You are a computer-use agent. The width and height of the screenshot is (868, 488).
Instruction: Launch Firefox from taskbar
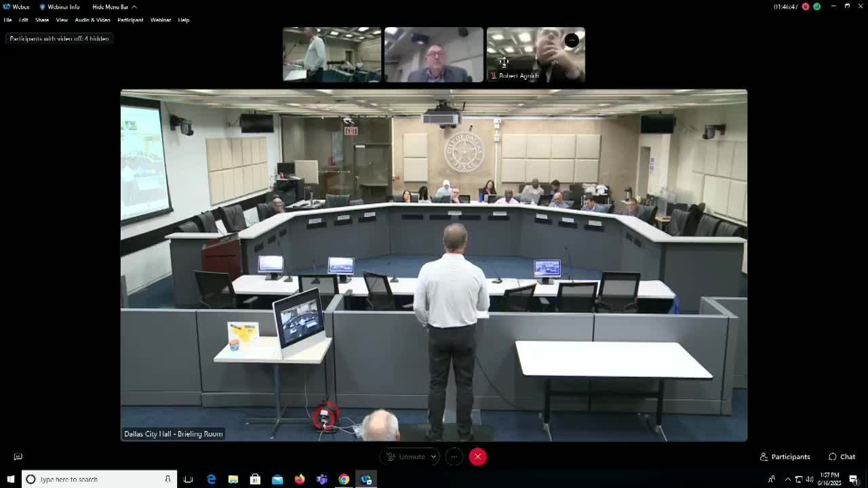pyautogui.click(x=300, y=479)
